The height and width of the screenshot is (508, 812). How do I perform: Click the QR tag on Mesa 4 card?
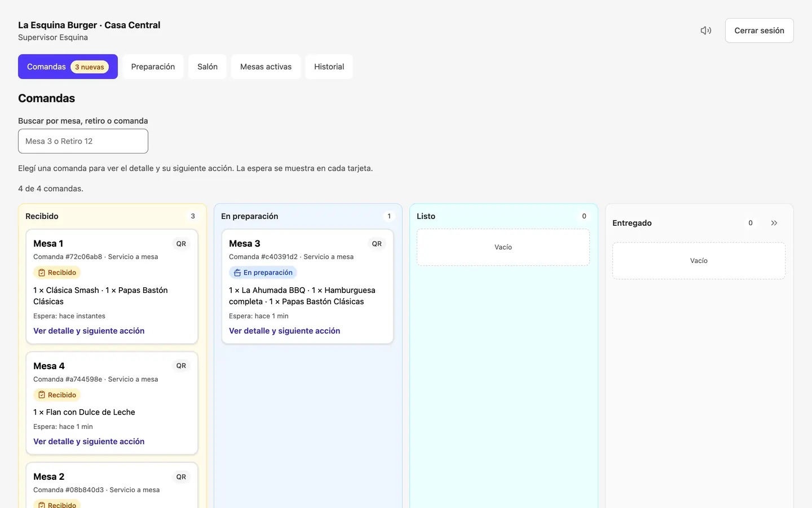181,366
